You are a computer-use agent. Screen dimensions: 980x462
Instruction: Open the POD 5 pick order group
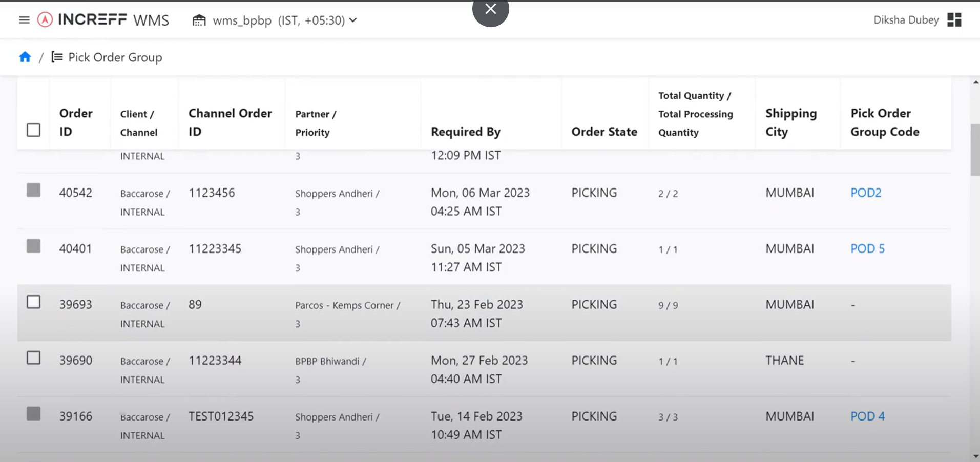coord(867,248)
